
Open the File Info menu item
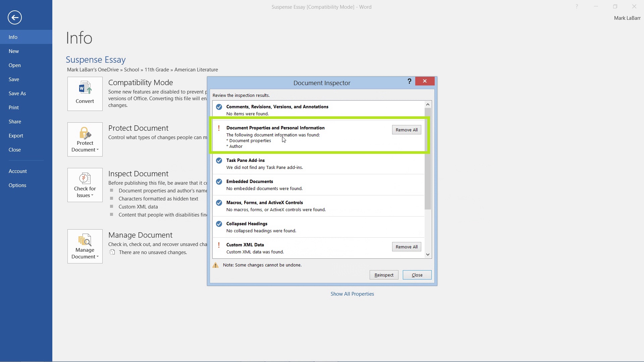(x=13, y=37)
